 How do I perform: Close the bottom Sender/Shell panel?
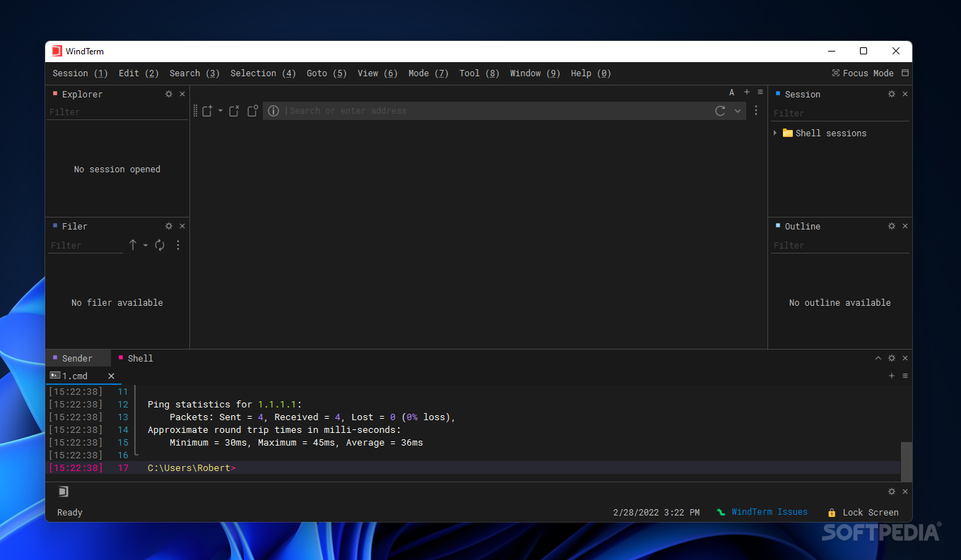pyautogui.click(x=905, y=358)
